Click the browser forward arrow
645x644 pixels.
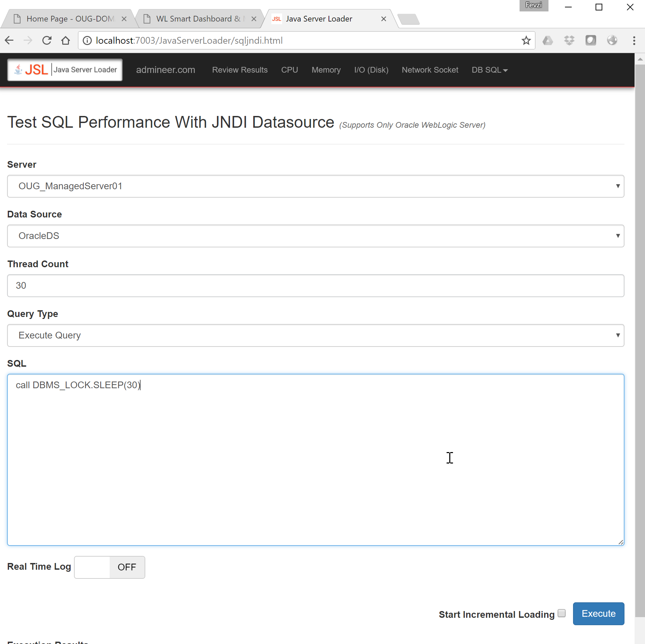click(x=28, y=41)
